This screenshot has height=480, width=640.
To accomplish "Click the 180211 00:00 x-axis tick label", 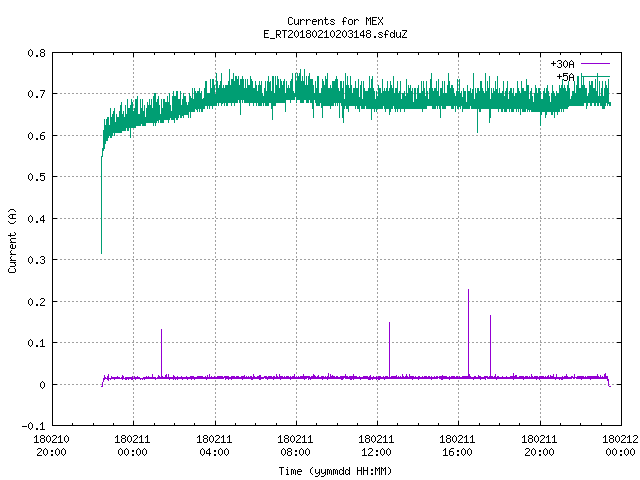I will (x=132, y=446).
